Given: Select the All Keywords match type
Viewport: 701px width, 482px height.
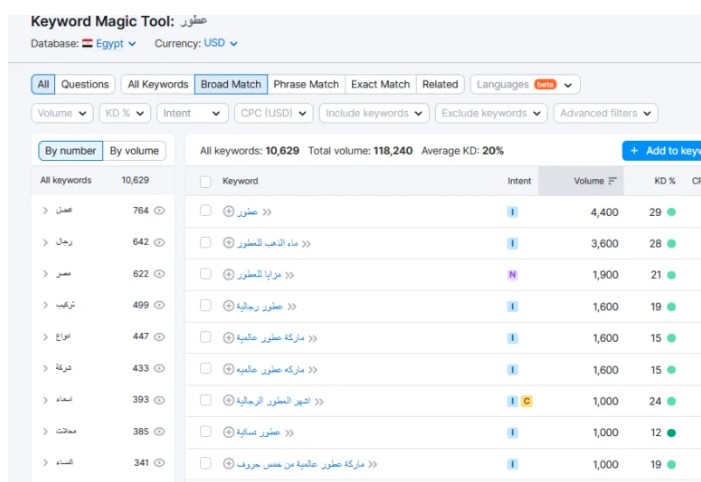Looking at the screenshot, I should [x=158, y=85].
